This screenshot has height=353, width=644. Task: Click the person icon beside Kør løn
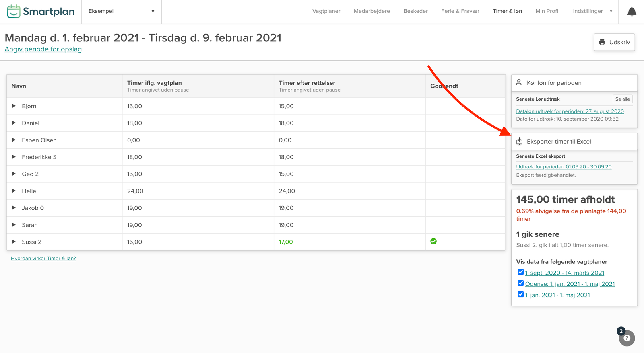(x=519, y=82)
